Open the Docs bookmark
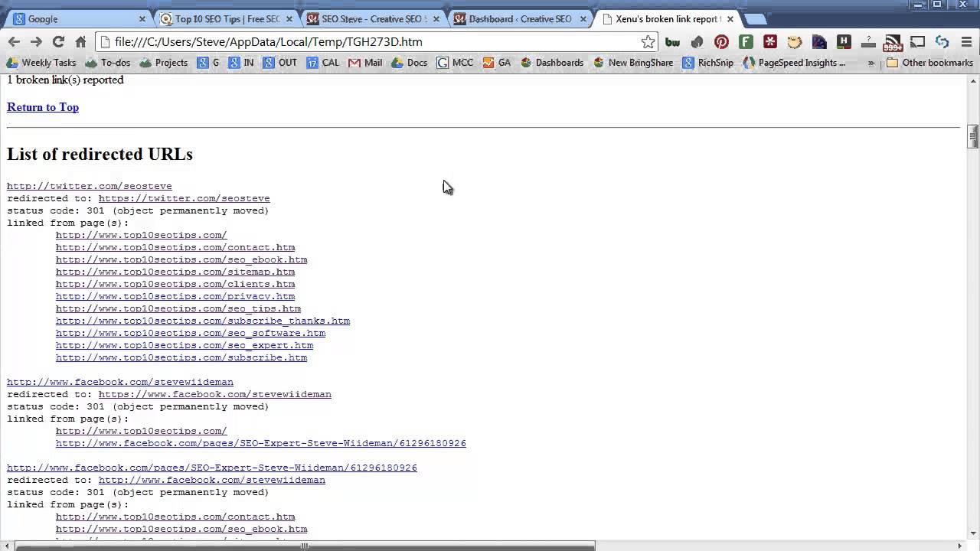The height and width of the screenshot is (551, 980). click(410, 63)
